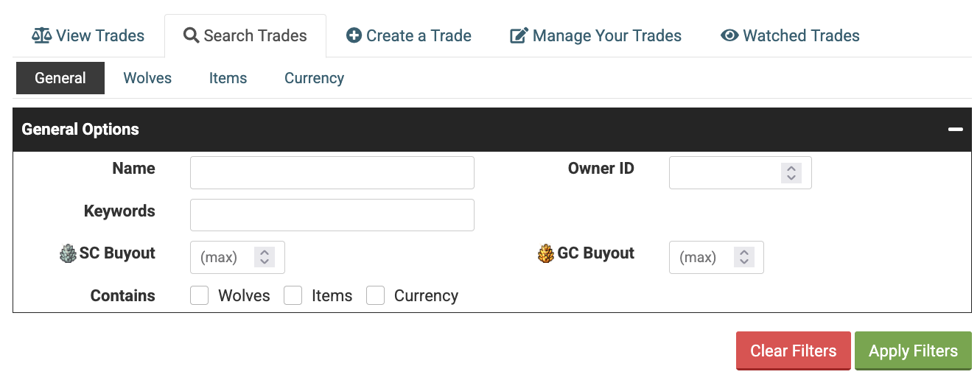Tick the Currency contains checkbox
The image size is (980, 380).
[x=376, y=295]
